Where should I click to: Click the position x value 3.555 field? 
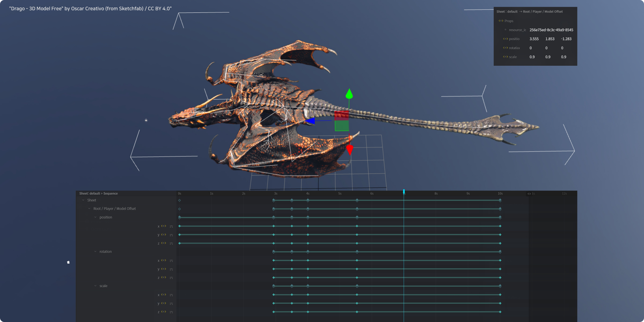pos(534,39)
